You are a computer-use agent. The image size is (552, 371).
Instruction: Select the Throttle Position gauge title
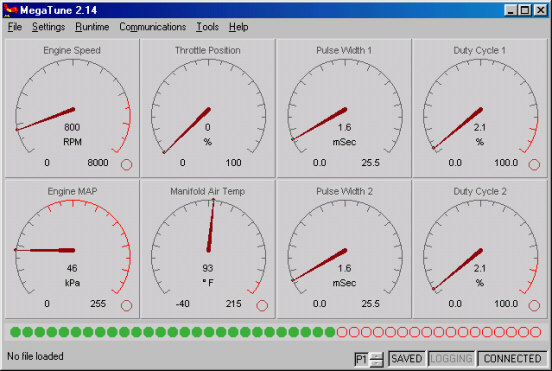208,50
